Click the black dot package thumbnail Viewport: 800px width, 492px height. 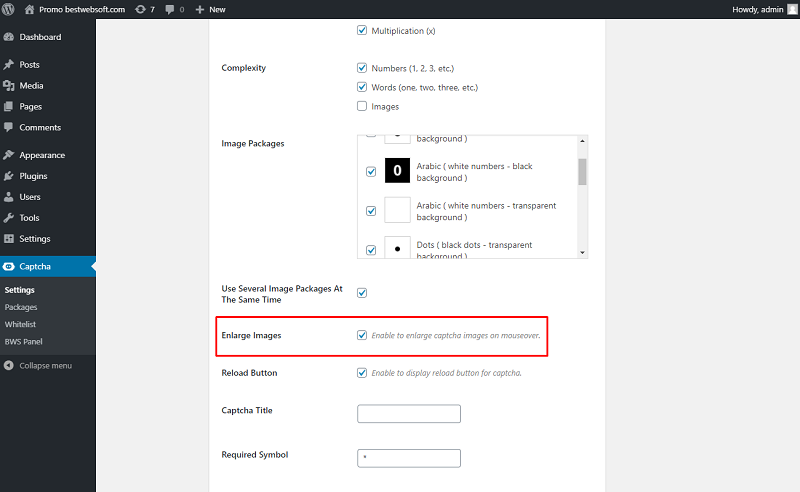(397, 248)
